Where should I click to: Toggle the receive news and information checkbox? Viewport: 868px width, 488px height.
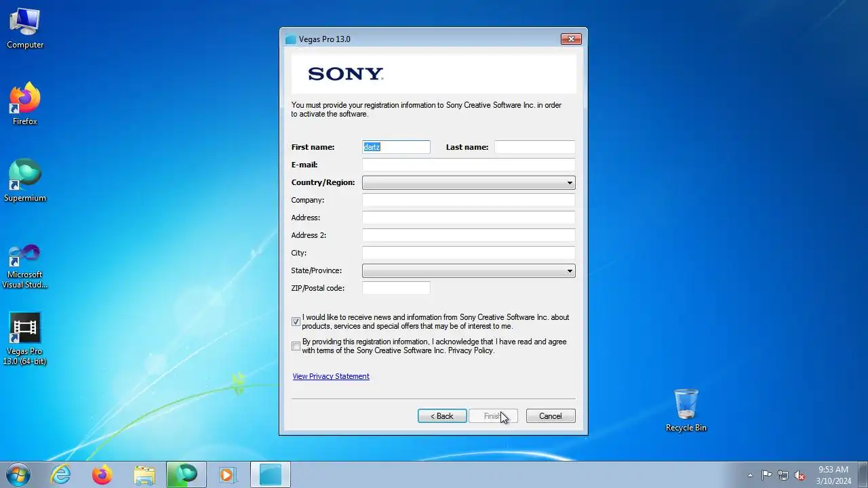click(296, 322)
